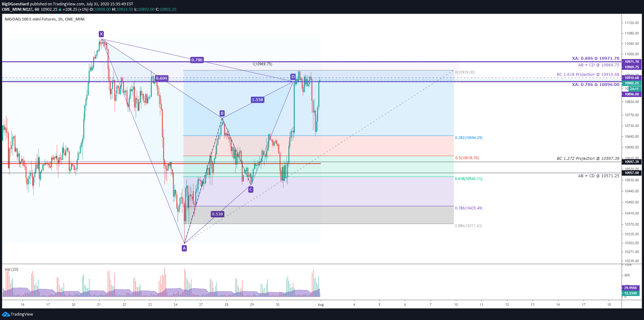Screen dimensions: 644x320
Task: Click the 10597.39 price axis tag
Action: [631, 162]
